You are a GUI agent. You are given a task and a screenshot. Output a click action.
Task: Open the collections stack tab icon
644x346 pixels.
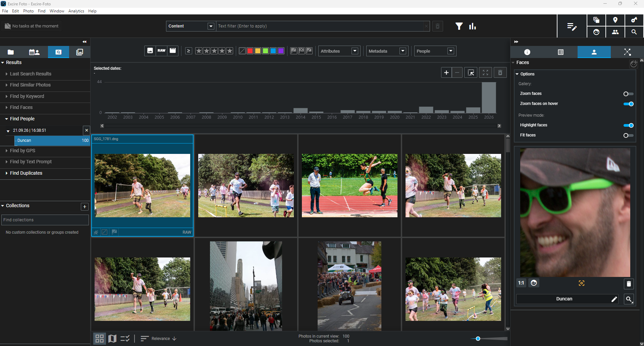pyautogui.click(x=79, y=52)
